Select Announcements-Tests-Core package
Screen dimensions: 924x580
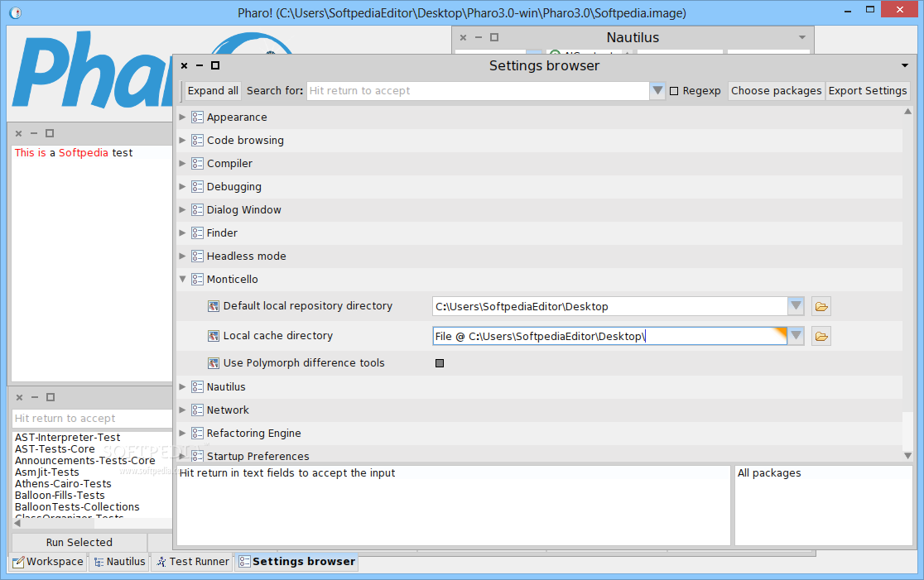(84, 461)
